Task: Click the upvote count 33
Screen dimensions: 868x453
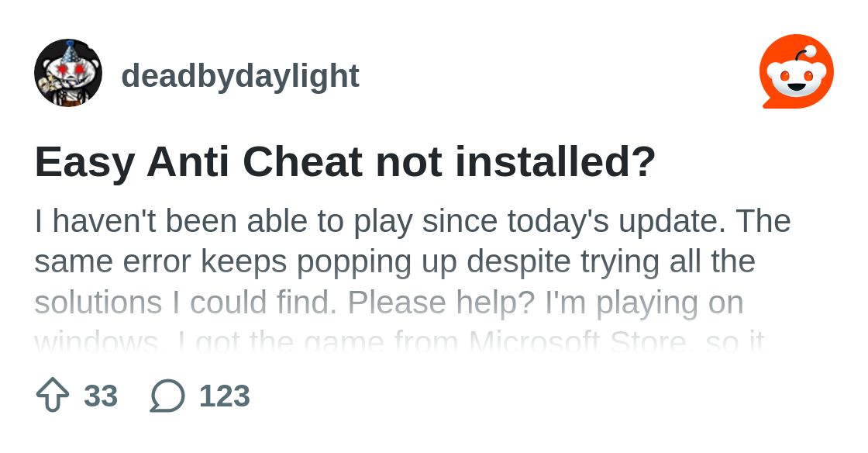Action: (101, 396)
